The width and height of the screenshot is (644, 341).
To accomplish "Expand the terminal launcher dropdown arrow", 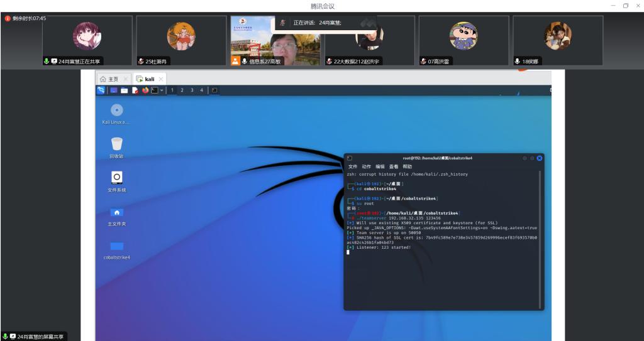I will tap(162, 90).
